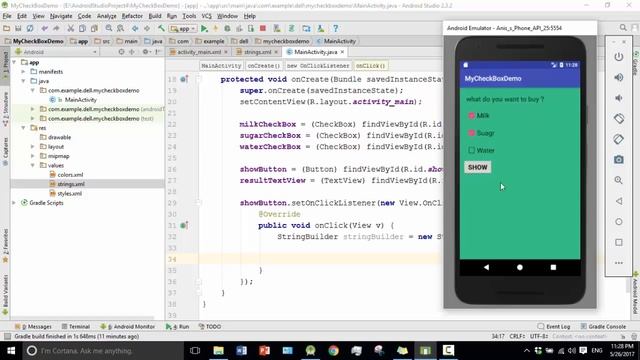Click the emulator power button
Screen dimensions: 640x360
(x=619, y=57)
